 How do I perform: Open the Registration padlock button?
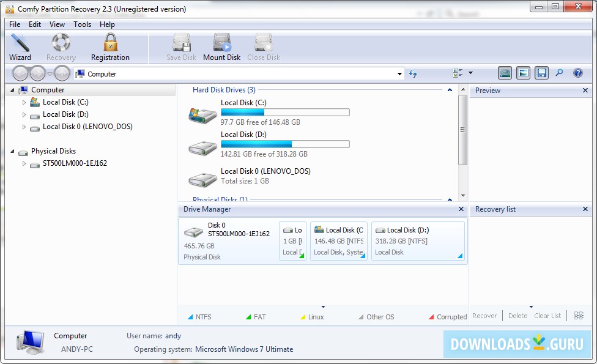tap(111, 47)
